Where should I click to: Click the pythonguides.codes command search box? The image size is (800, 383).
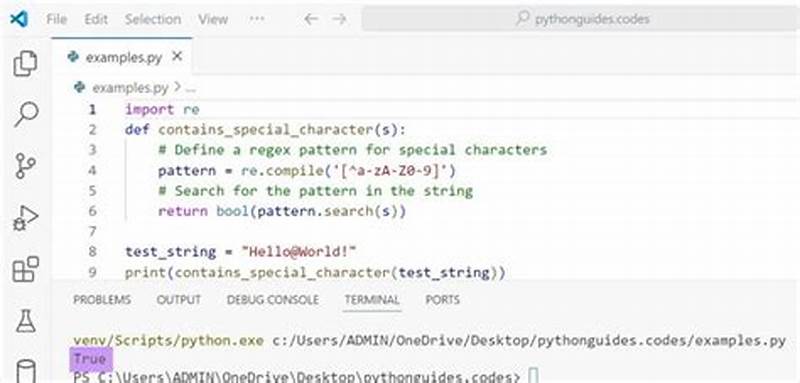[x=580, y=19]
